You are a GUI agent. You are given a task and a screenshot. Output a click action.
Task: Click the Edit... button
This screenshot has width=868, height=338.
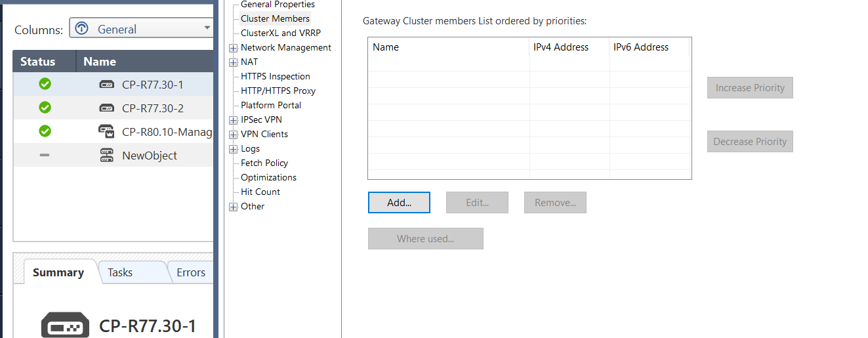pos(477,203)
